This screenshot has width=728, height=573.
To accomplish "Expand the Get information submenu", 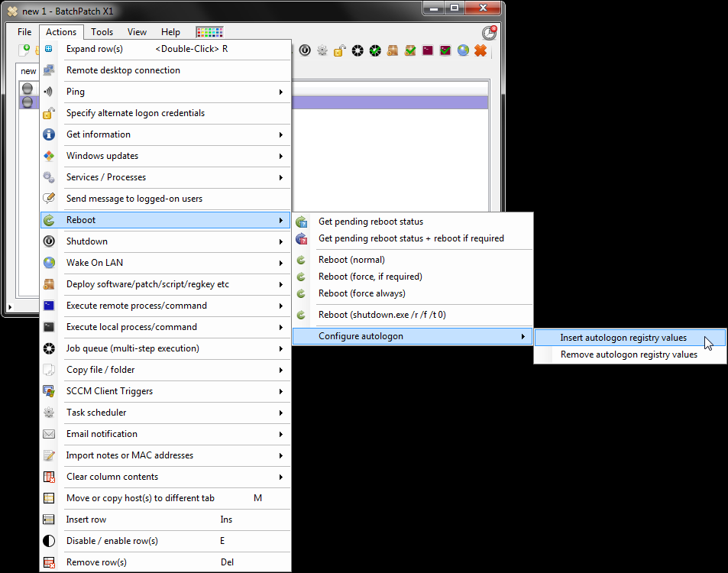I will pos(165,134).
